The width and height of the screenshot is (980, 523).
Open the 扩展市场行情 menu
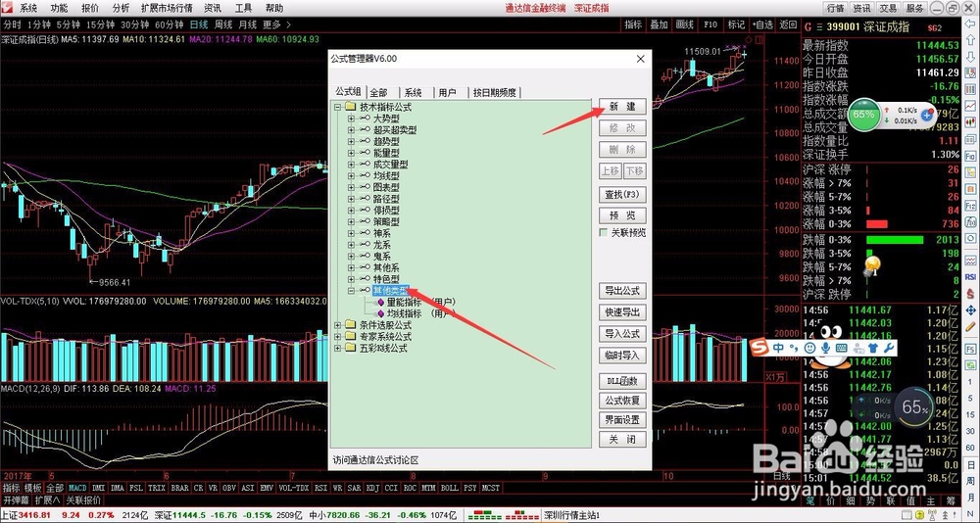pyautogui.click(x=167, y=8)
